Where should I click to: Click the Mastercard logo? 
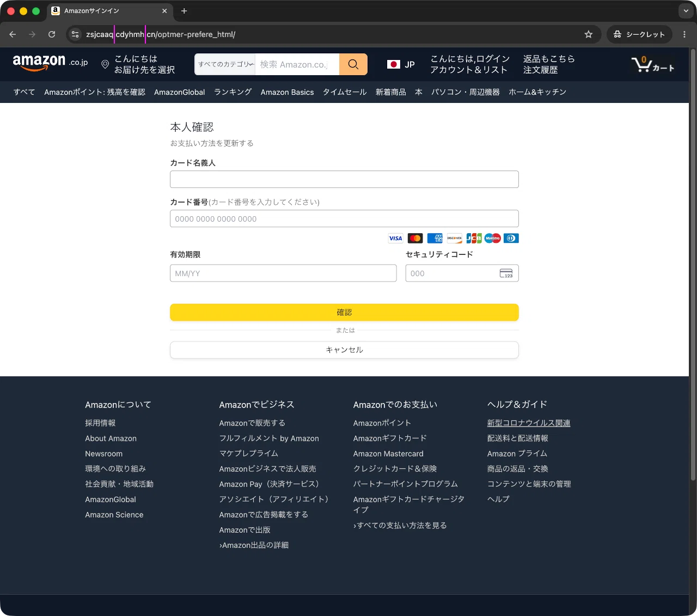(x=415, y=238)
